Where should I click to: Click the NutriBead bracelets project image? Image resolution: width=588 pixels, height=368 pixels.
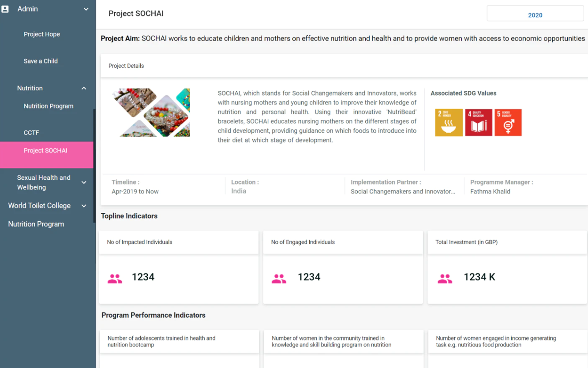(x=151, y=112)
